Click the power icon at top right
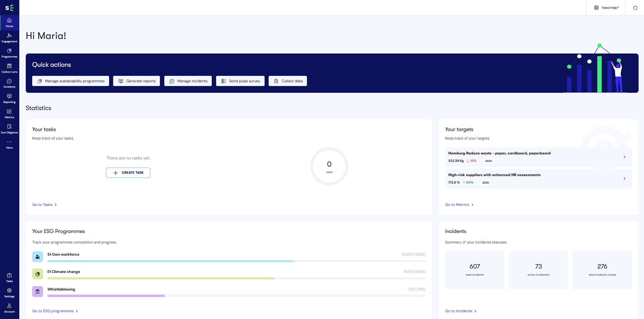 click(x=635, y=7)
